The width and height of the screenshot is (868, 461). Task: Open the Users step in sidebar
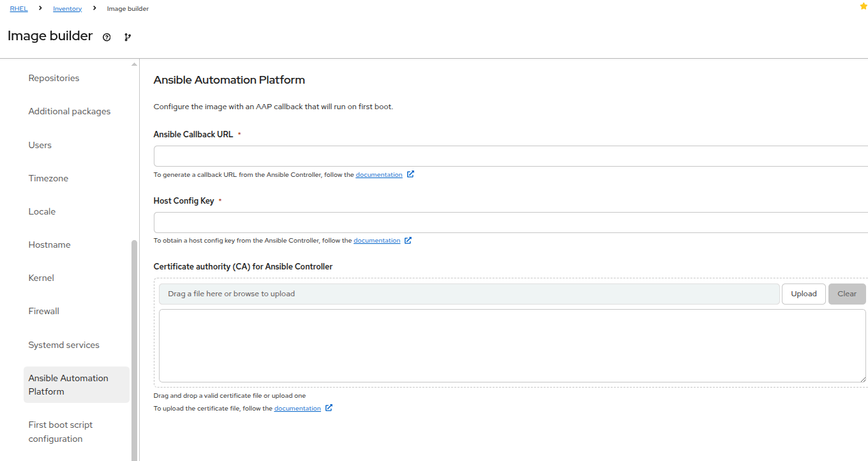tap(40, 145)
